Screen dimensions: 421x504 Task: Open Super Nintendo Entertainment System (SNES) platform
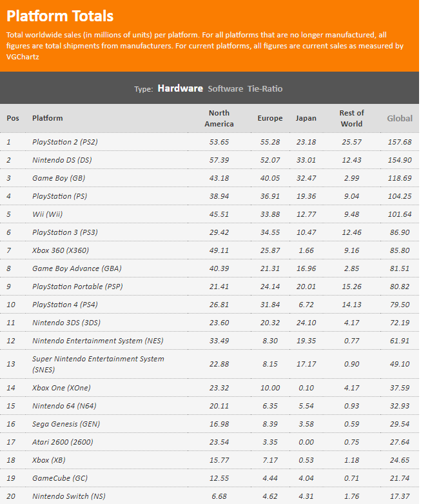[98, 364]
